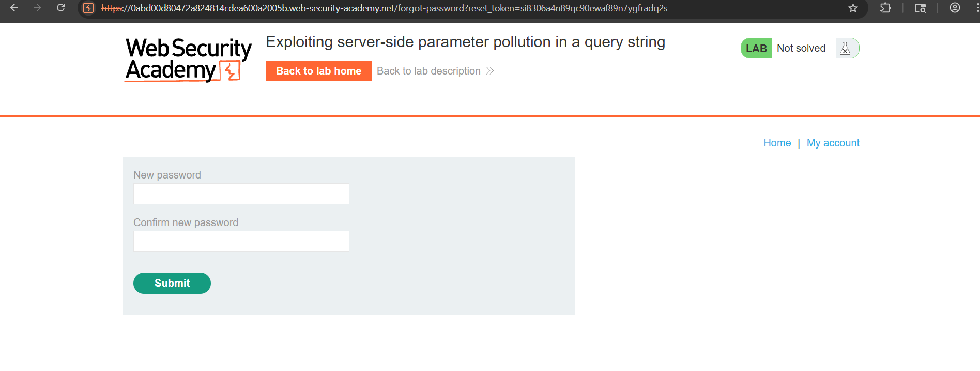The width and height of the screenshot is (980, 371).
Task: Submit the new password form
Action: coord(172,283)
